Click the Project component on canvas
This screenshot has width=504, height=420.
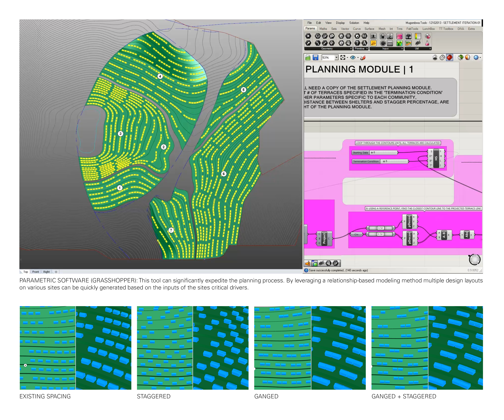click(324, 238)
